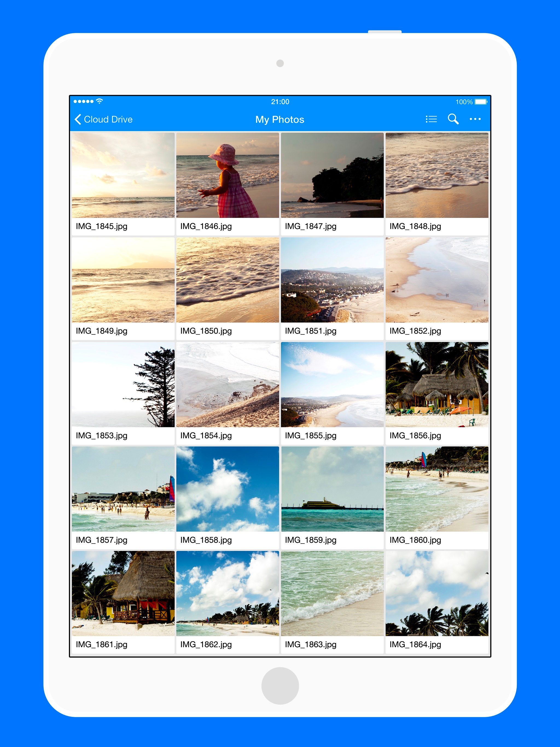Open IMG_1856.jpg thatched hut photo

coord(437,385)
